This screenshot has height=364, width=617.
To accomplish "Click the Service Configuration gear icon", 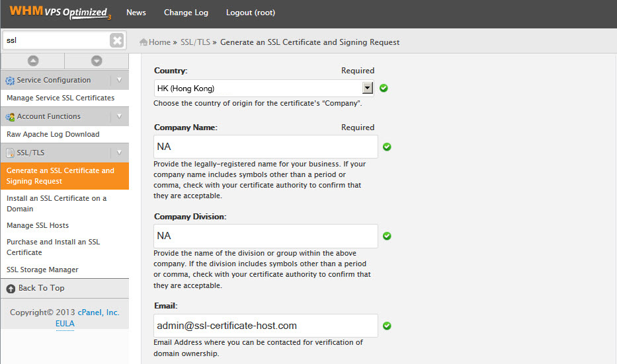I will tap(10, 81).
